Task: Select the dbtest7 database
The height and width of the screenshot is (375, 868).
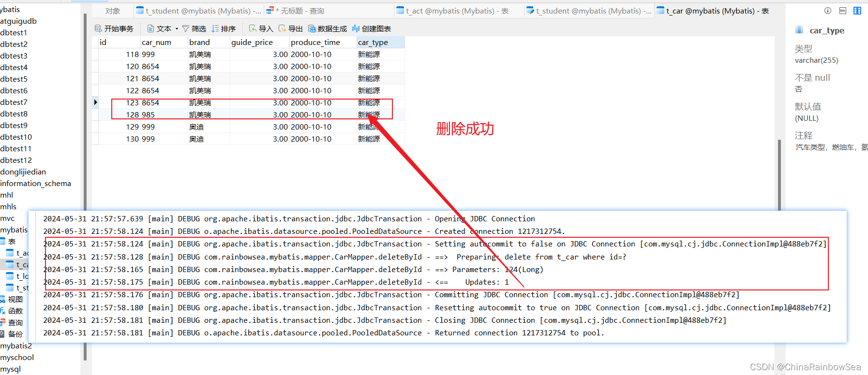Action: coord(14,102)
